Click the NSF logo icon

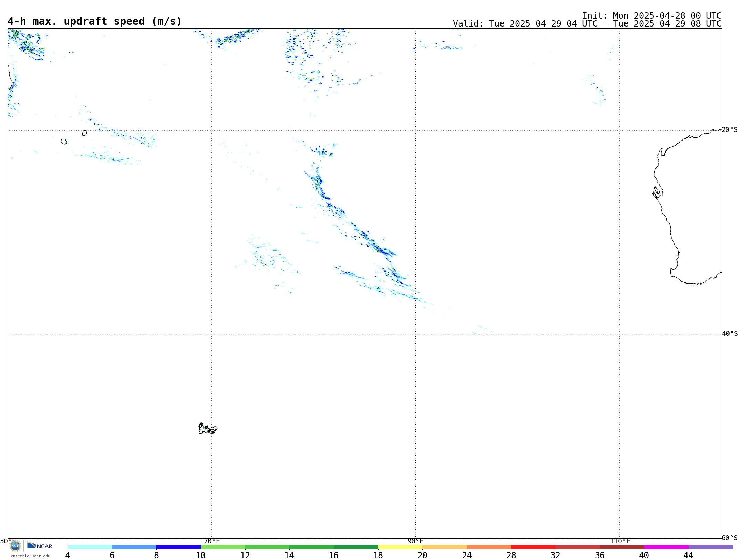click(x=15, y=546)
